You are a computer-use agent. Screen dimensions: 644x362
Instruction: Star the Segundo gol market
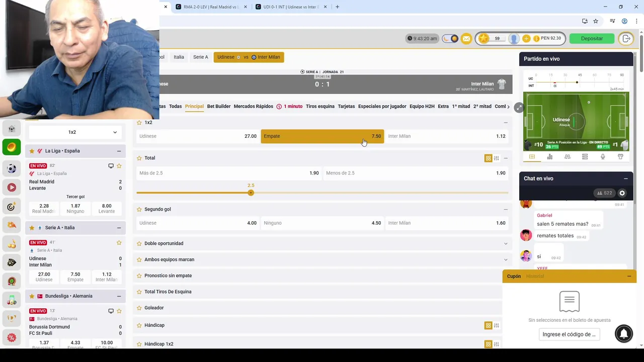(139, 209)
